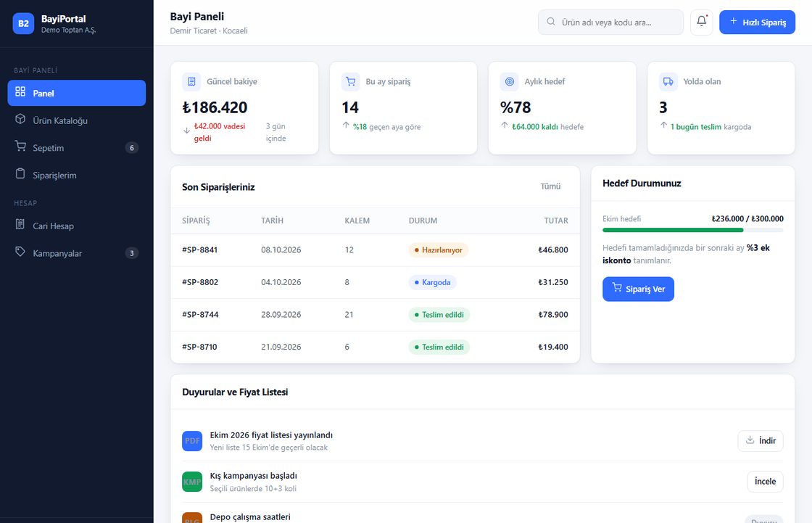The image size is (812, 523).
Task: Click the Sipariş Ver button
Action: click(638, 289)
